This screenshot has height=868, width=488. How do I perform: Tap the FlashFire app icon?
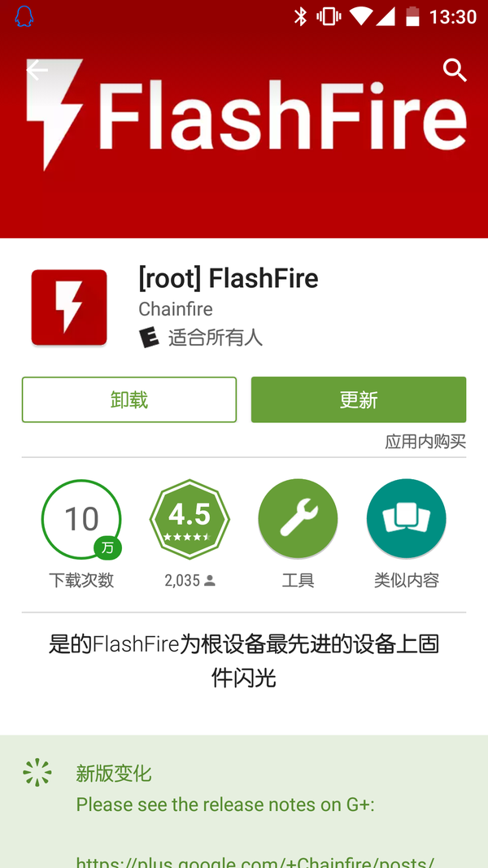coord(68,308)
